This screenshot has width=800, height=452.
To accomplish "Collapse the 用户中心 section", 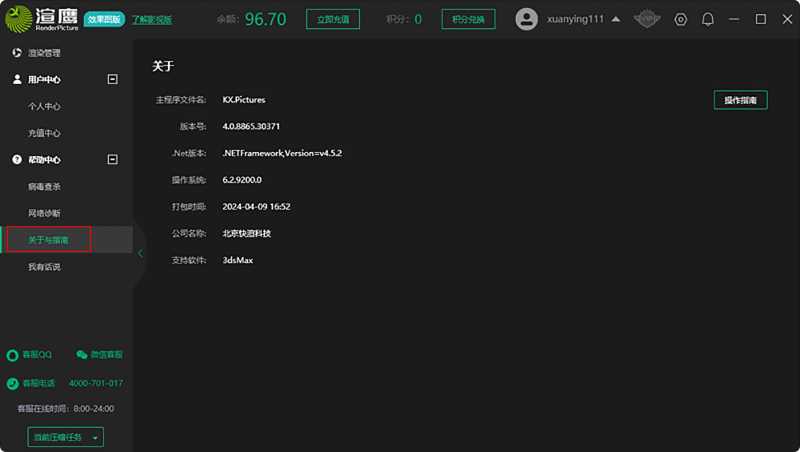I will pyautogui.click(x=113, y=79).
